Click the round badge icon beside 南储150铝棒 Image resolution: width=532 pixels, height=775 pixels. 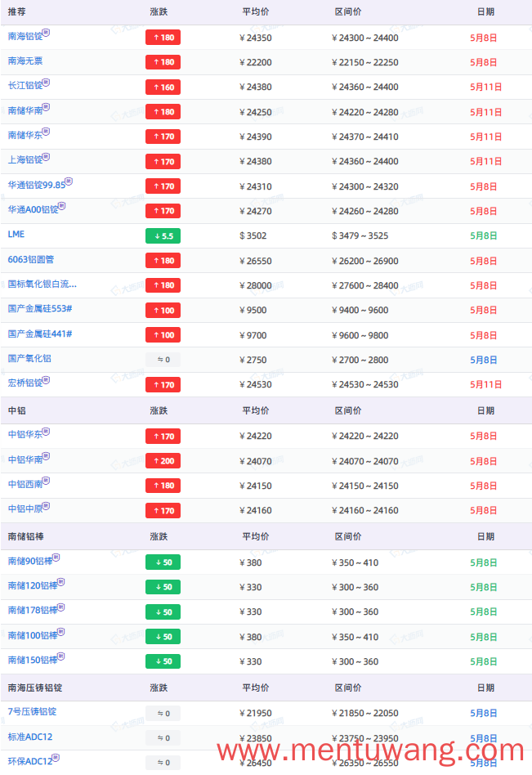coord(60,656)
